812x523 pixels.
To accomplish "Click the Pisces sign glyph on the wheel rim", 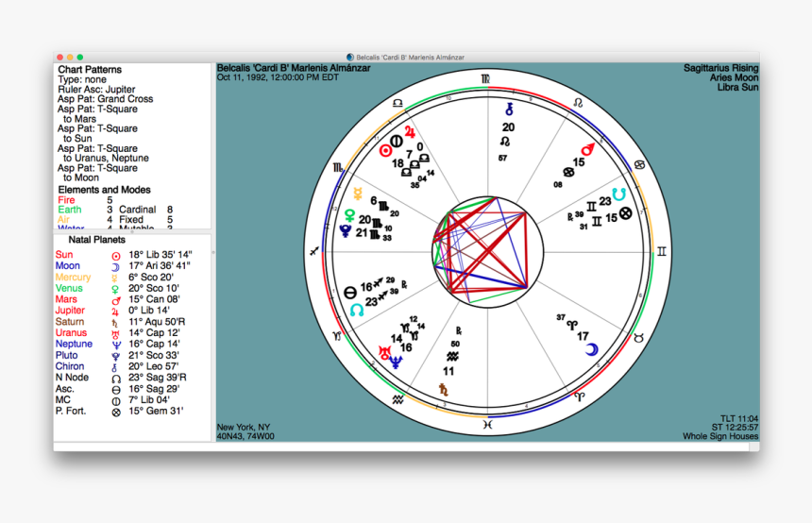I will tap(487, 424).
